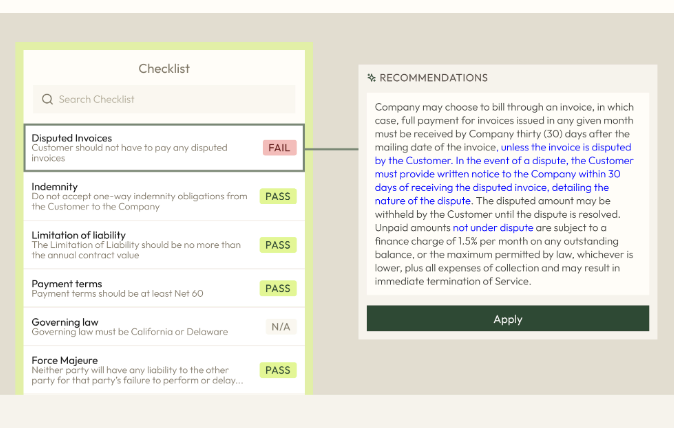Open the Indemnity checklist item

(x=164, y=196)
